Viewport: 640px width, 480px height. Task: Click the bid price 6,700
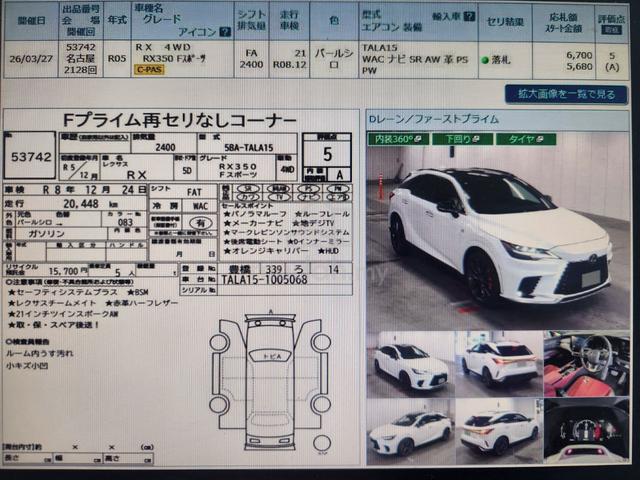pos(579,55)
